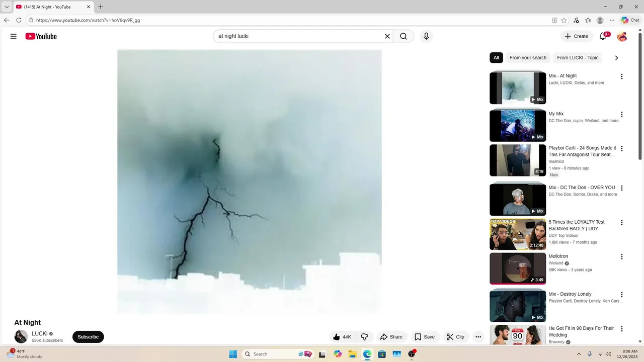Image resolution: width=644 pixels, height=362 pixels.
Task: Go to YouTube home via logo
Action: (x=41, y=36)
